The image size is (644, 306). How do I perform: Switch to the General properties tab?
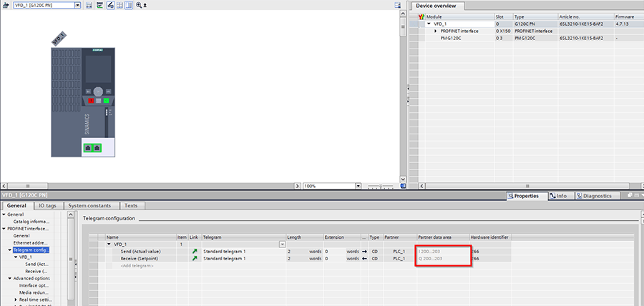point(17,206)
